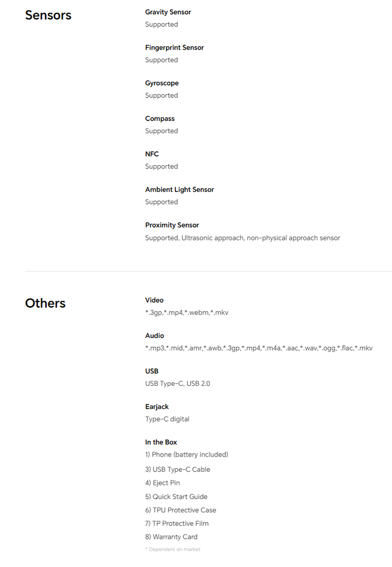Click the Others section heading
Image resolution: width=392 pixels, height=567 pixels.
45,303
